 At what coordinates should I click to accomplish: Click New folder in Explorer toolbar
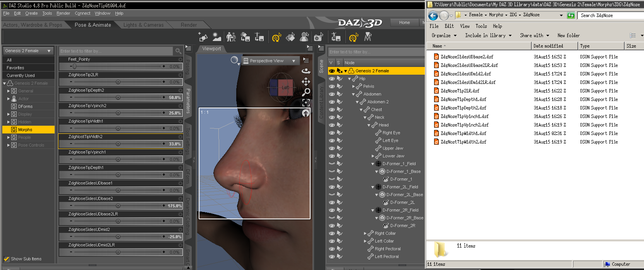click(568, 35)
